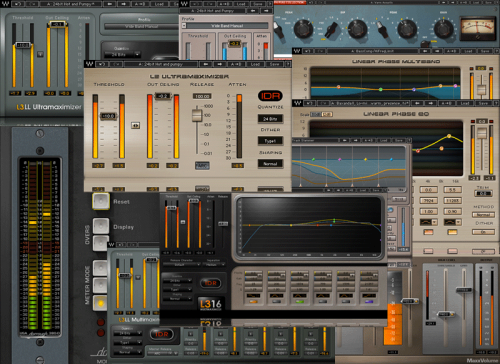Select the blue band marker in the small multiband graph

click(x=391, y=159)
